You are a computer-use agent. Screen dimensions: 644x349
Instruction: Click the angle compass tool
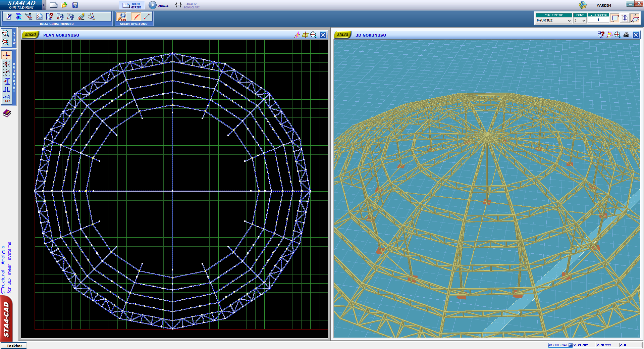pos(91,16)
